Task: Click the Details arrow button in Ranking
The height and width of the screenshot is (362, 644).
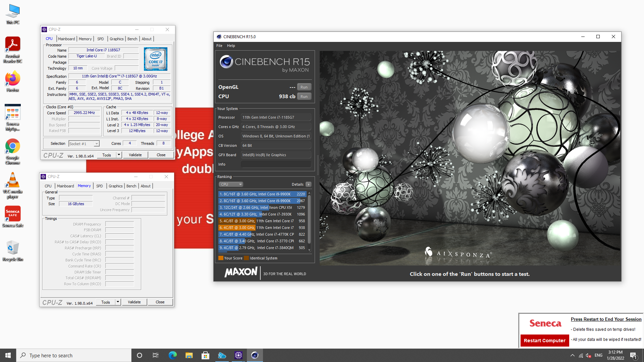Action: (x=309, y=184)
